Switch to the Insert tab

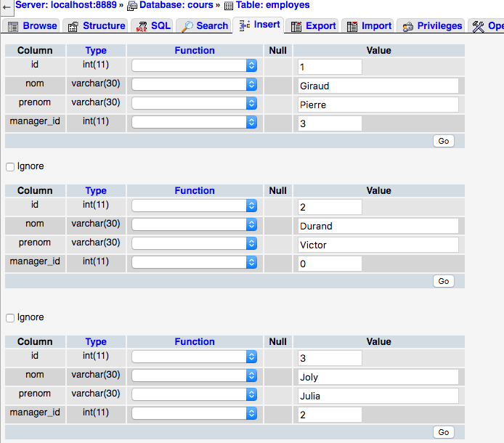pos(259,25)
